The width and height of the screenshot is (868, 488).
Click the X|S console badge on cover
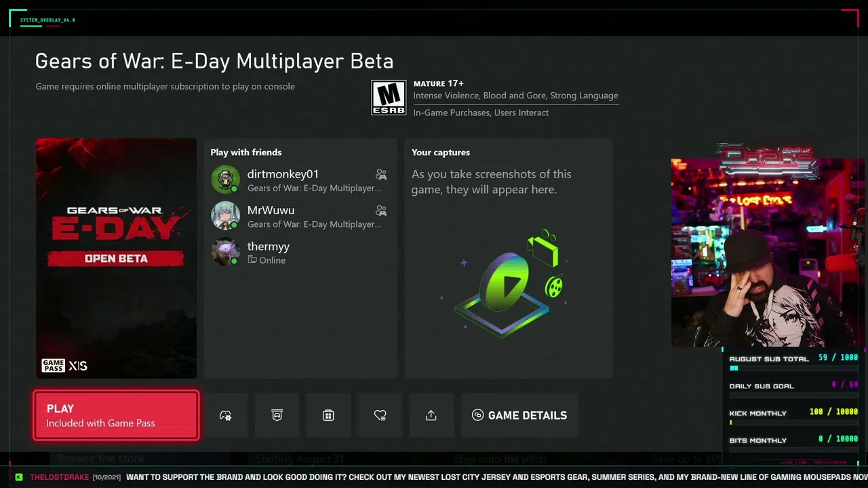[x=78, y=366]
